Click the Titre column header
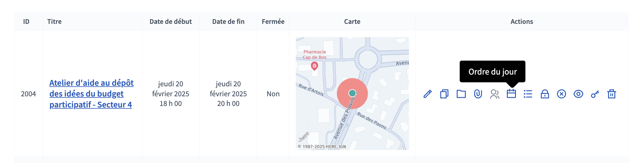644x163 pixels. coord(54,21)
